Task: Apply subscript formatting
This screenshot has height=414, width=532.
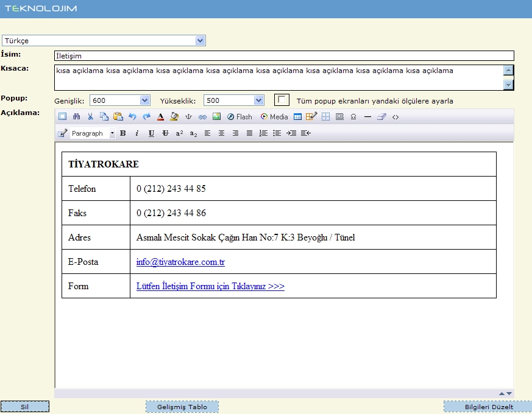Action: (193, 133)
